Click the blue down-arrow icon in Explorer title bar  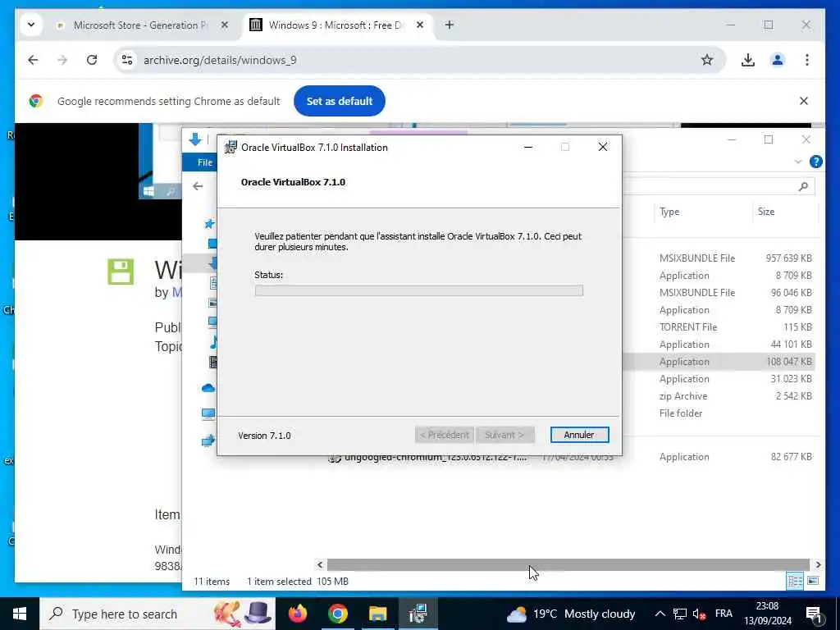(x=195, y=139)
